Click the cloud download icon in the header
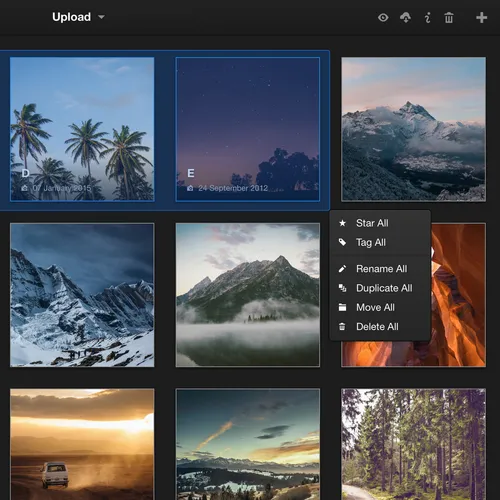Viewport: 500px width, 500px height. point(405,17)
